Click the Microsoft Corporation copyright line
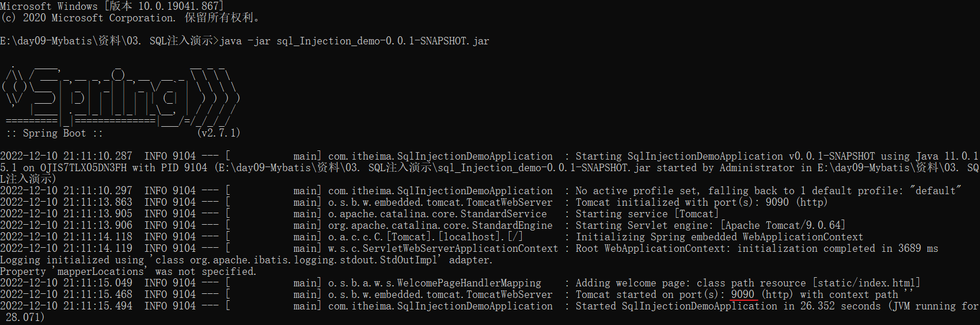980x325 pixels. [x=130, y=18]
